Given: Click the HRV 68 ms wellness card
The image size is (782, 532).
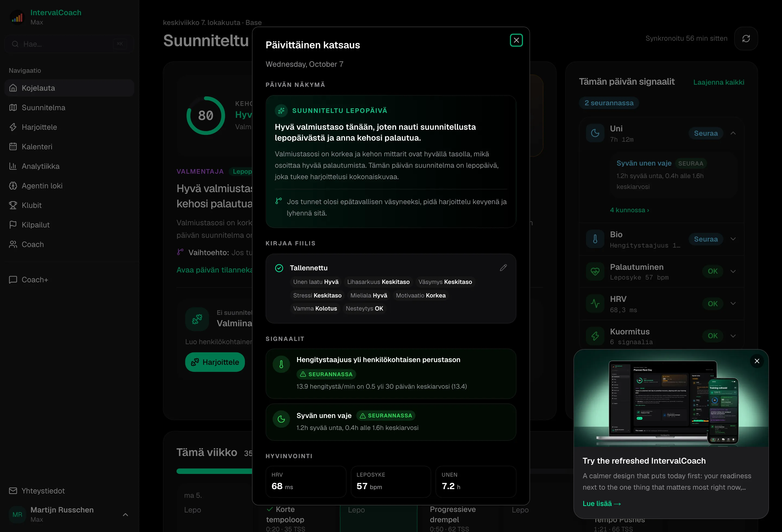Looking at the screenshot, I should 305,482.
